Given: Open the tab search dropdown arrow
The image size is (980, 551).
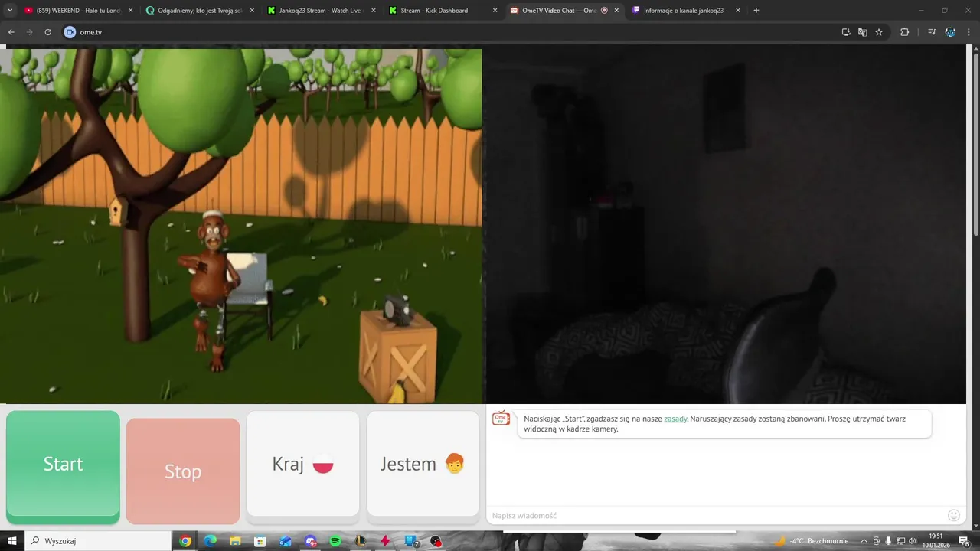Looking at the screenshot, I should [10, 11].
